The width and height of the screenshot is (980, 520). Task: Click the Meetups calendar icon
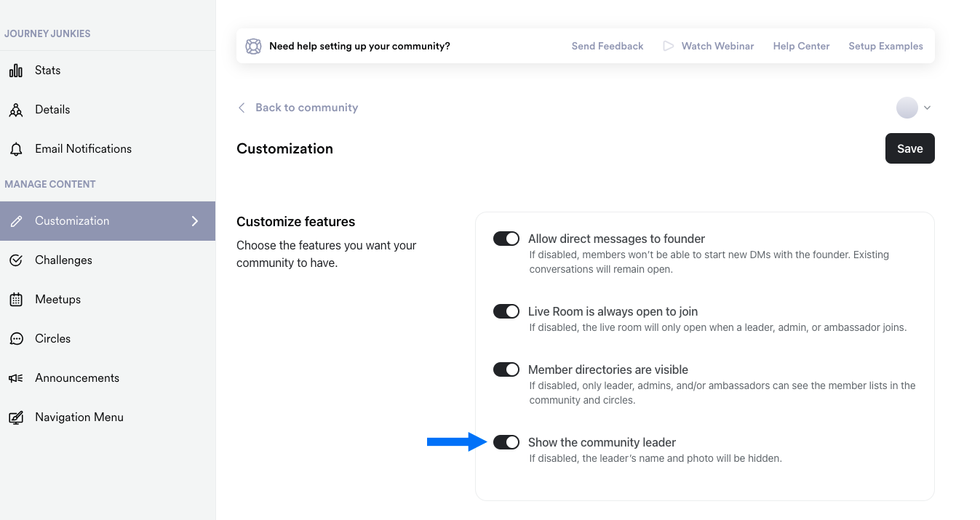point(15,300)
